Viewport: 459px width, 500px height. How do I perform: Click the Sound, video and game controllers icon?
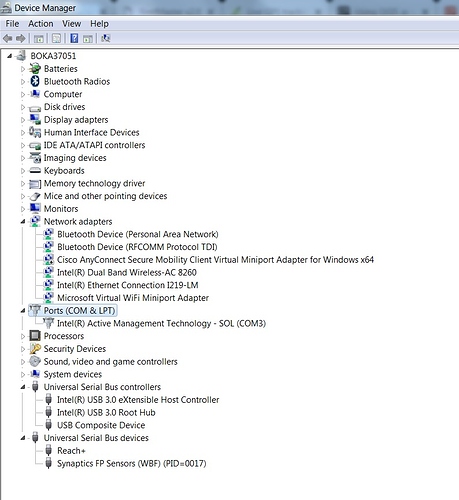(x=35, y=361)
